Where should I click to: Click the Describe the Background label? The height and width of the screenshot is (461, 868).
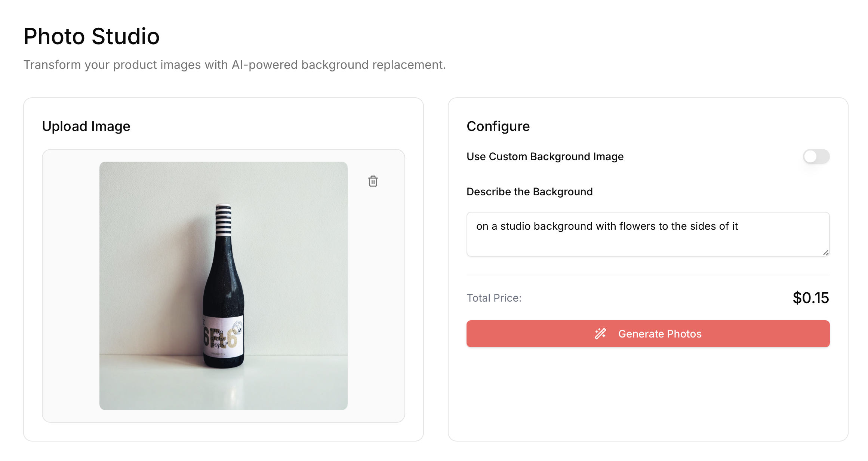click(x=529, y=192)
